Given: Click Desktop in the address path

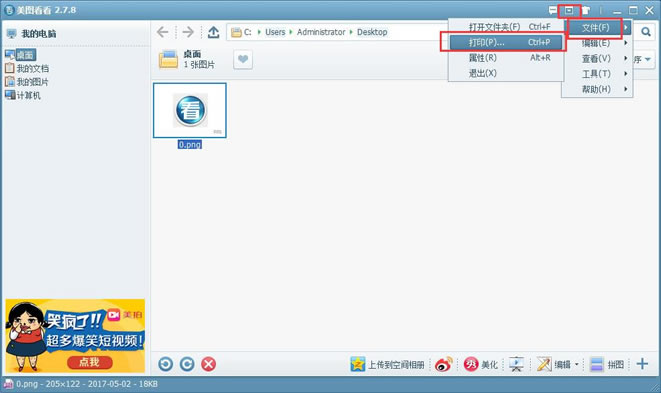Looking at the screenshot, I should pyautogui.click(x=372, y=32).
